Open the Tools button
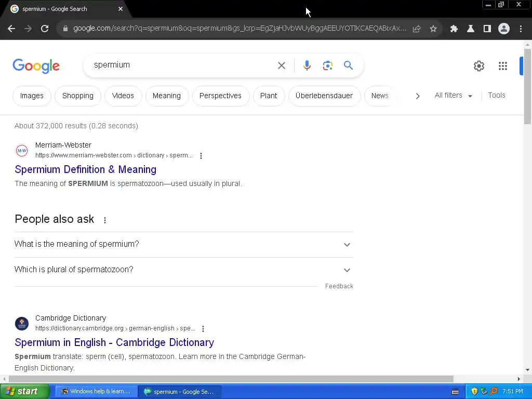This screenshot has width=532, height=399. (496, 96)
